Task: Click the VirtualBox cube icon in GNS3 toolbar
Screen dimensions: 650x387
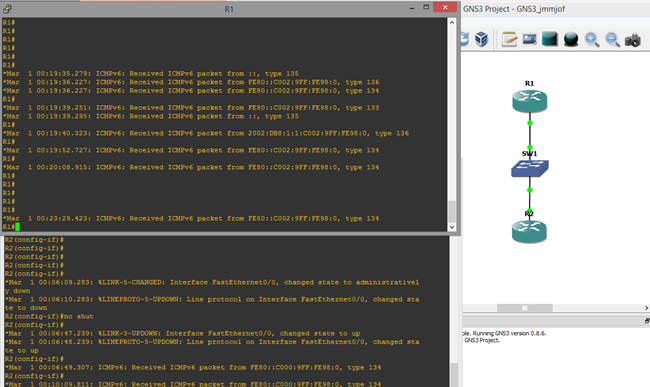Action: (x=481, y=39)
